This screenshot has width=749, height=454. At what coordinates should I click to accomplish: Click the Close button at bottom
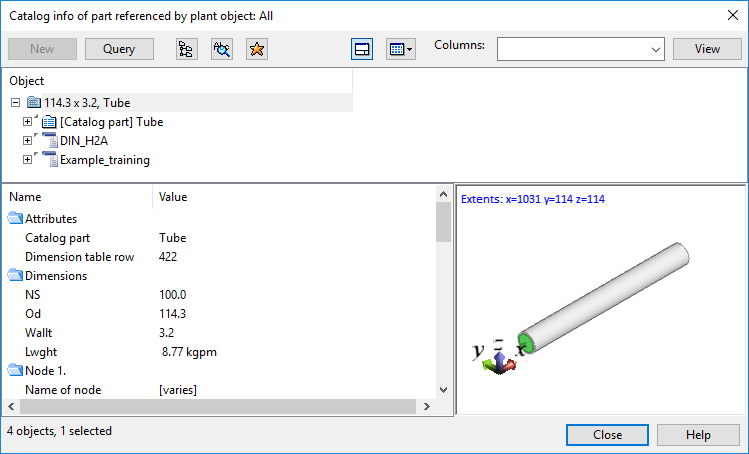pyautogui.click(x=607, y=435)
